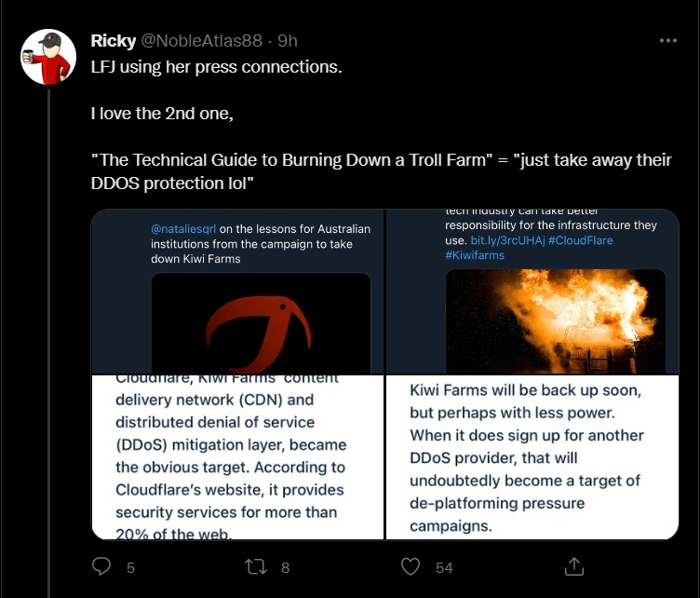700x598 pixels.
Task: Open the red kiwi logo image
Action: coord(260,322)
